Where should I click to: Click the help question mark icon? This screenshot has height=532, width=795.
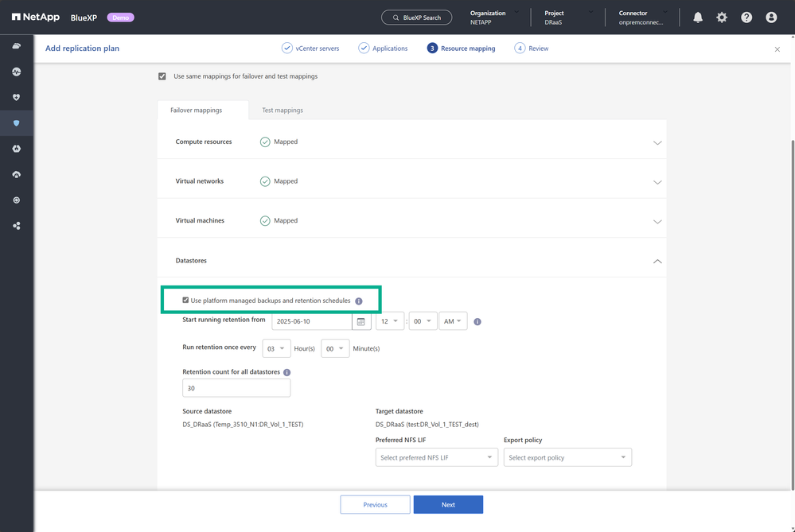pos(746,17)
